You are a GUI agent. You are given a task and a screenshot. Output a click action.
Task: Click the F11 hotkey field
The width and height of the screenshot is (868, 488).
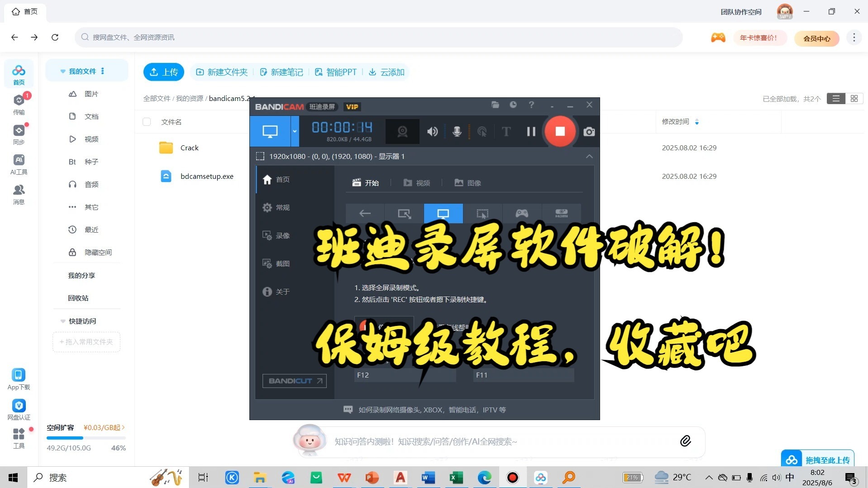click(524, 375)
